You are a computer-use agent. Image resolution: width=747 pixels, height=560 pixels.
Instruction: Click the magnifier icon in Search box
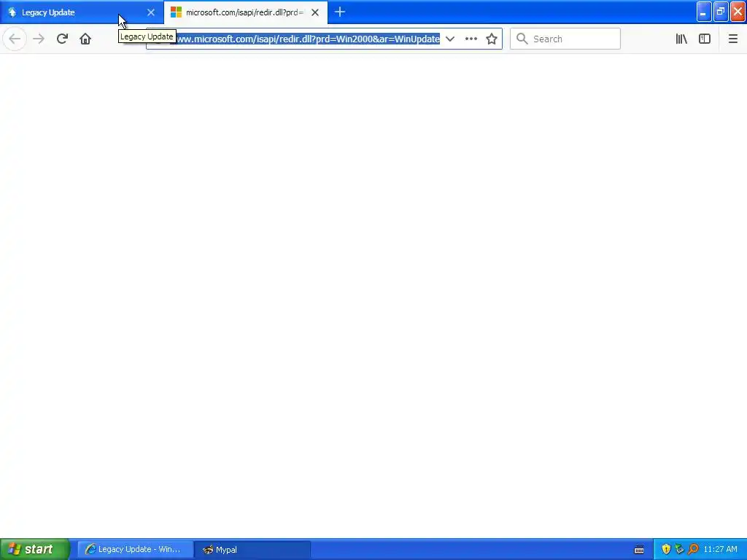522,39
